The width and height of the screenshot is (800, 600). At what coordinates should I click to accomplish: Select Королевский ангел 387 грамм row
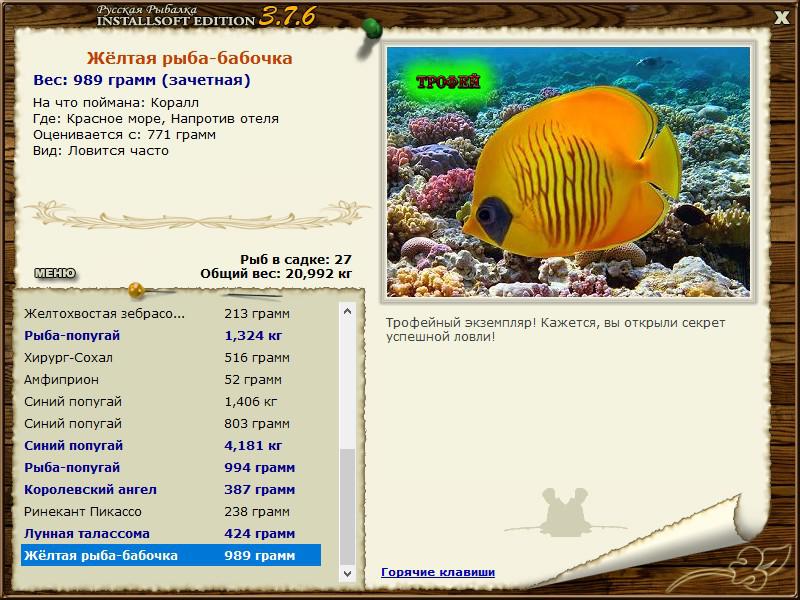[x=171, y=489]
